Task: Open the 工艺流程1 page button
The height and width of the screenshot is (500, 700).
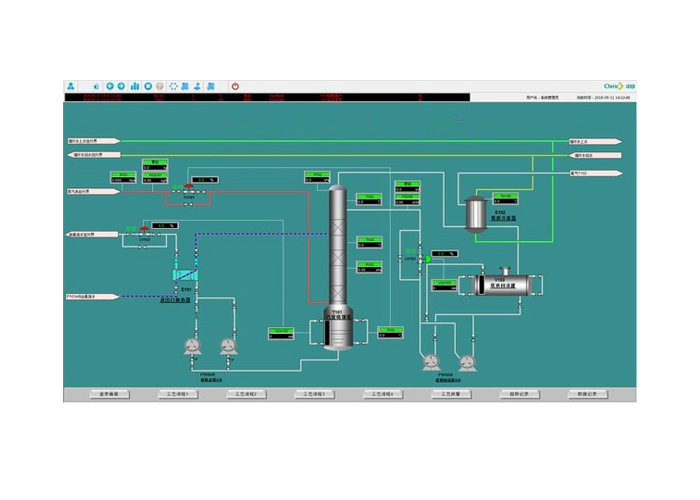Action: pos(178,394)
